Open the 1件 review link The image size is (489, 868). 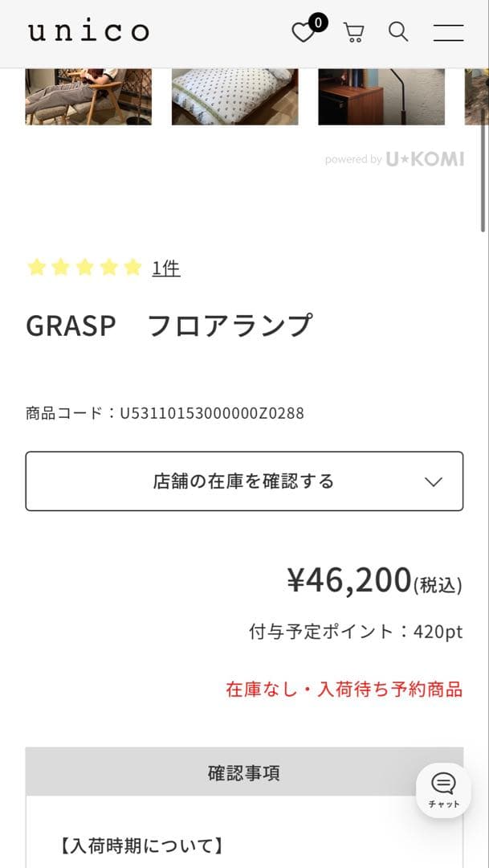click(x=166, y=268)
